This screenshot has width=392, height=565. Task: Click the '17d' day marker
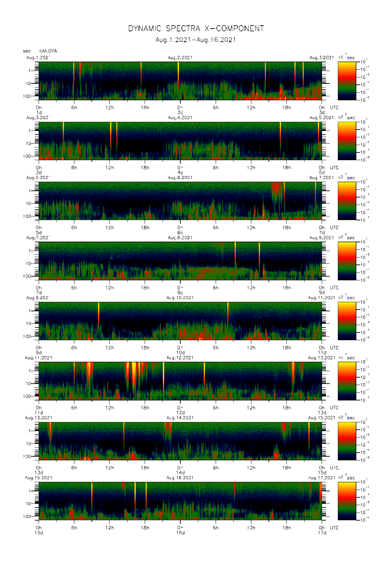coord(322,533)
